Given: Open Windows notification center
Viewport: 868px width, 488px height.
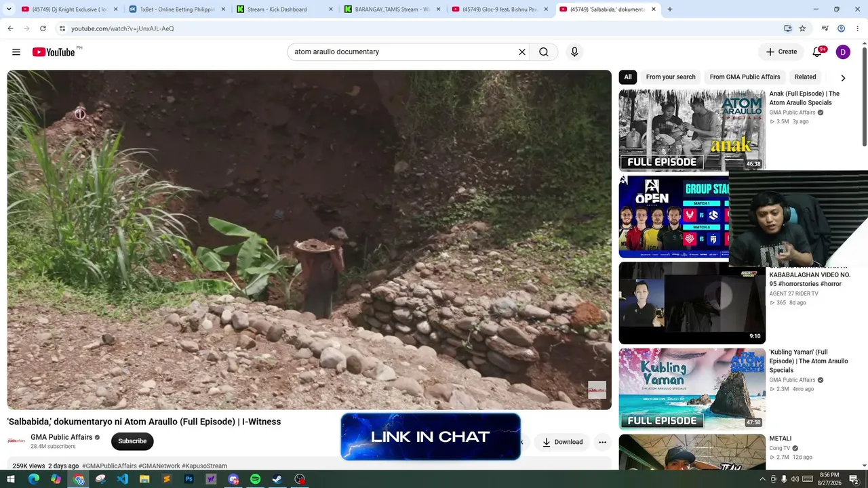Looking at the screenshot, I should click(854, 479).
